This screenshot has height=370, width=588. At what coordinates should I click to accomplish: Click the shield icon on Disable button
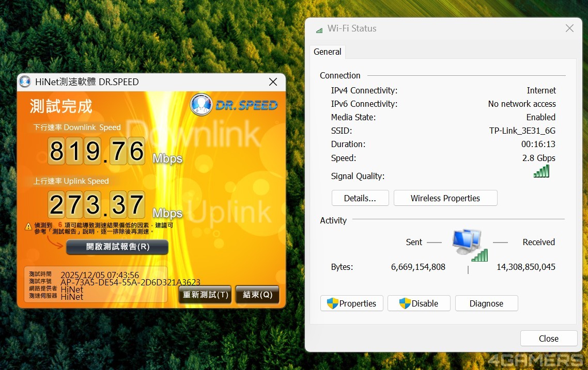pyautogui.click(x=405, y=303)
